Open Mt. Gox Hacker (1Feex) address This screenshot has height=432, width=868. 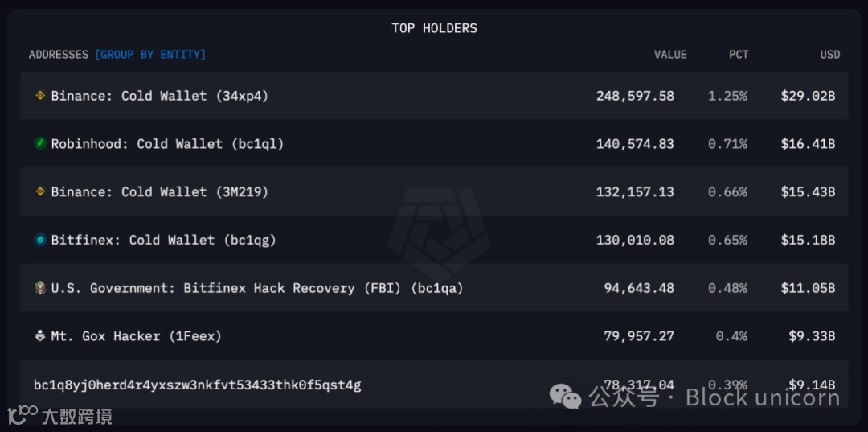(136, 336)
